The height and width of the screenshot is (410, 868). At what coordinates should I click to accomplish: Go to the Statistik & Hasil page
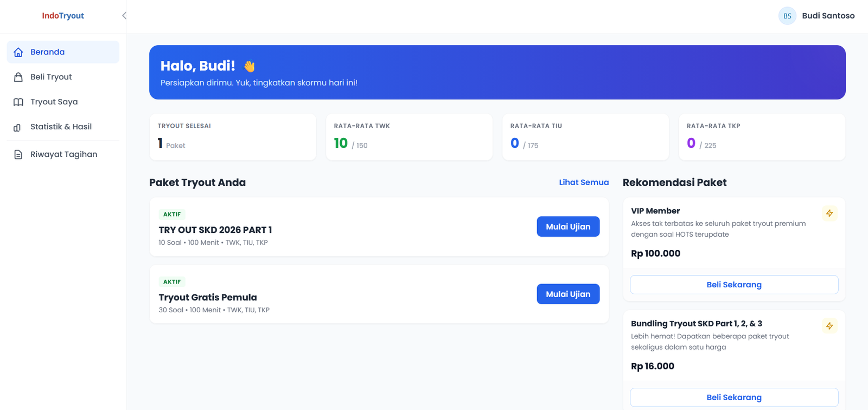pos(63,127)
